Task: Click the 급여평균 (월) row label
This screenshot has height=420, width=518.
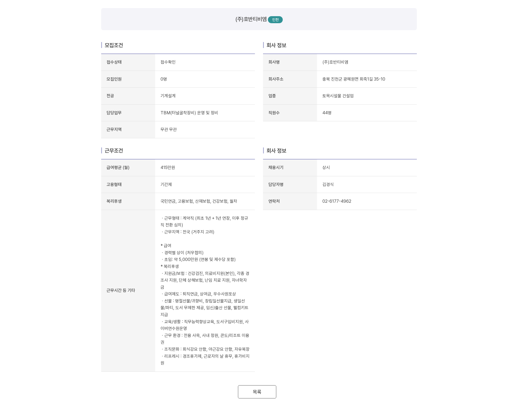Action: coord(118,168)
